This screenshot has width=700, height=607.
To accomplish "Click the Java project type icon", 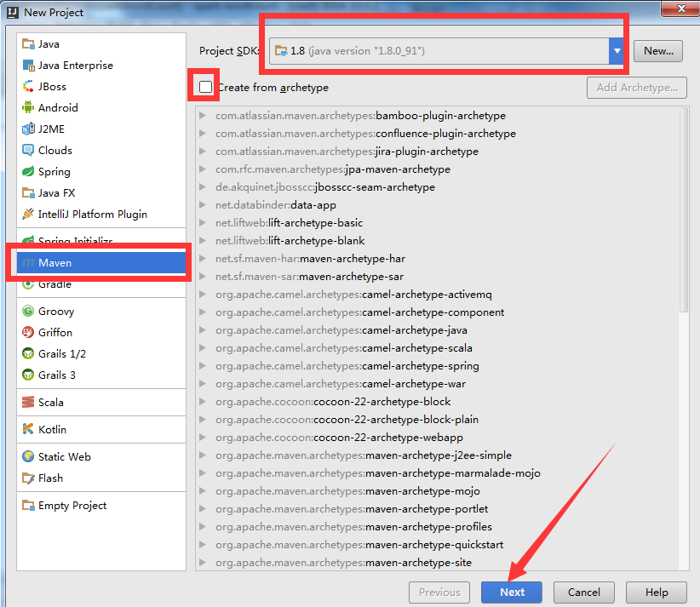I will point(28,43).
